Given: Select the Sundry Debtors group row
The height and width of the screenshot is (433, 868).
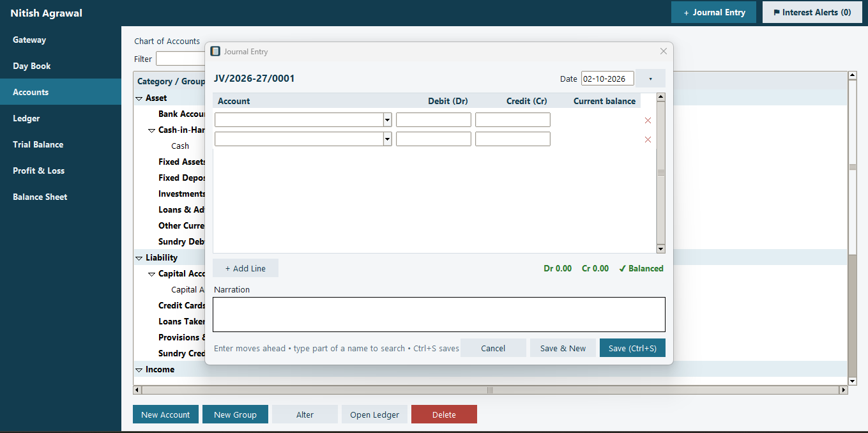Looking at the screenshot, I should pyautogui.click(x=182, y=242).
